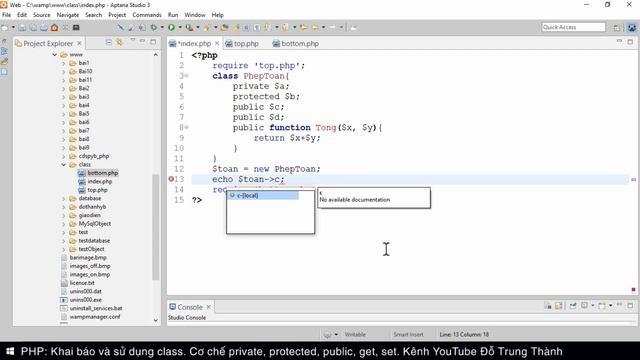Click the External Tools run icon
The height and width of the screenshot is (360, 640).
(x=189, y=27)
